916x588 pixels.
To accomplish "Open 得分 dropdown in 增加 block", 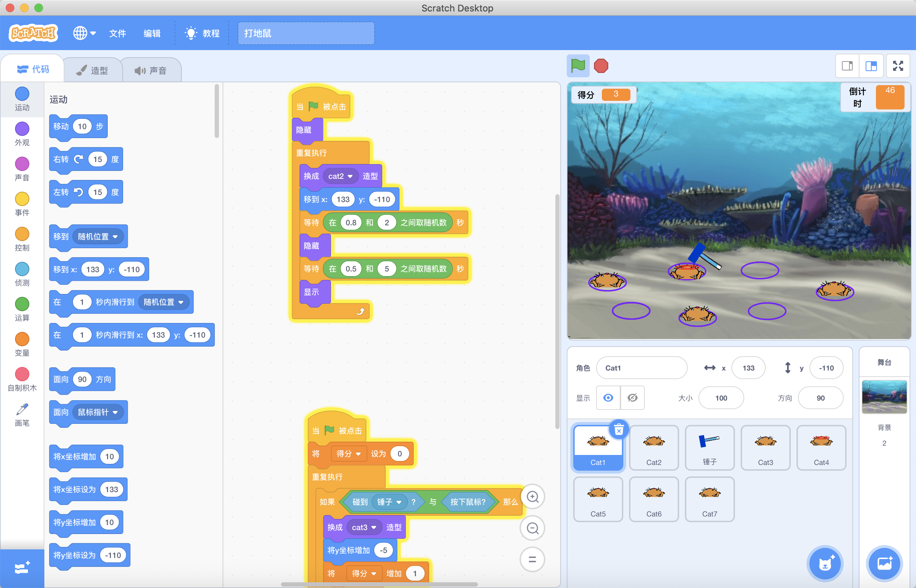I will coord(364,573).
